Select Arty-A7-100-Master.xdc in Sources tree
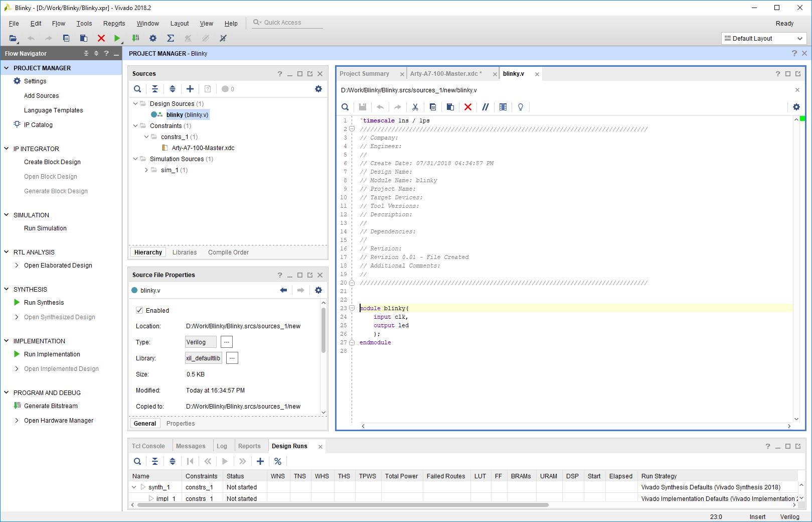The image size is (812, 522). 203,148
